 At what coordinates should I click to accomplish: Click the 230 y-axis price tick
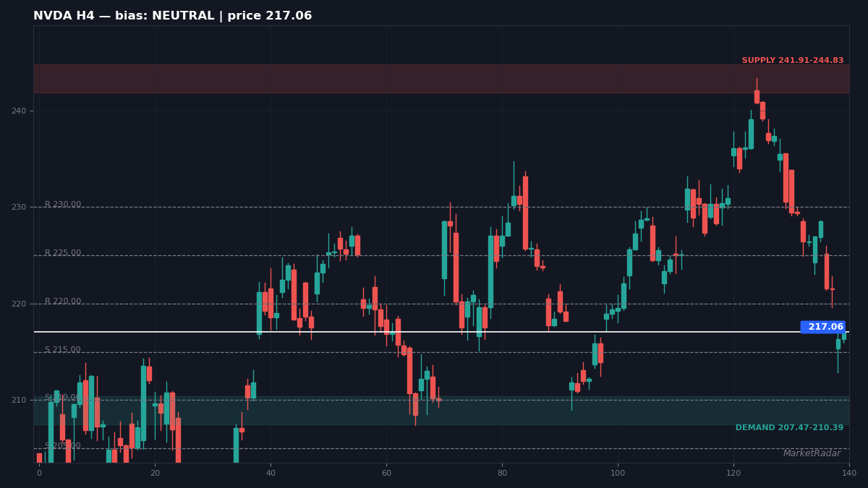[18, 207]
